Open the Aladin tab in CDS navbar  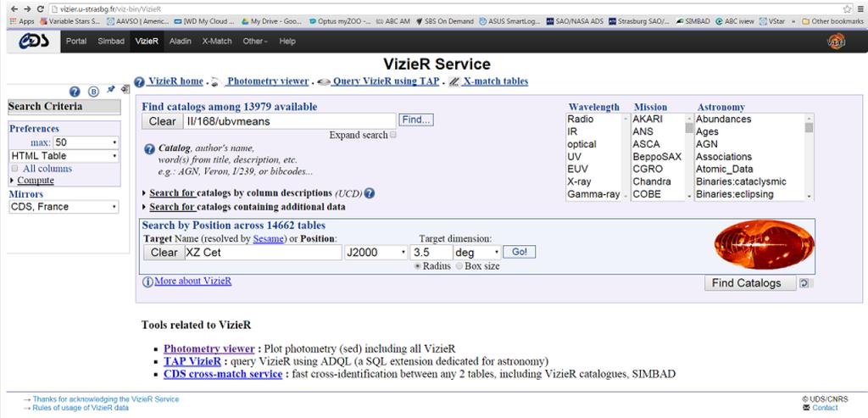[x=181, y=42]
